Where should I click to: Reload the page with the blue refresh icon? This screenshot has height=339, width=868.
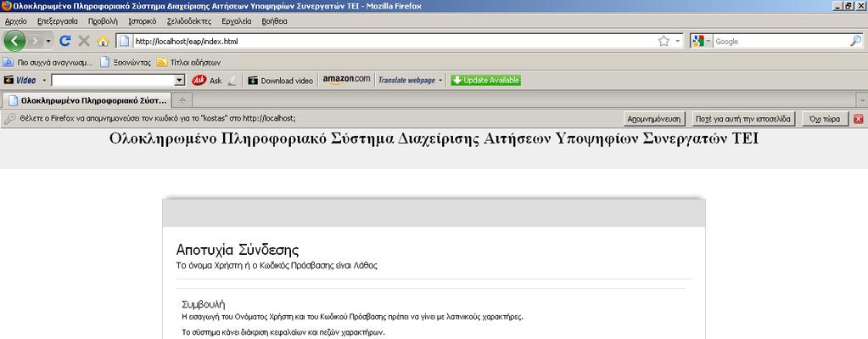tap(64, 41)
